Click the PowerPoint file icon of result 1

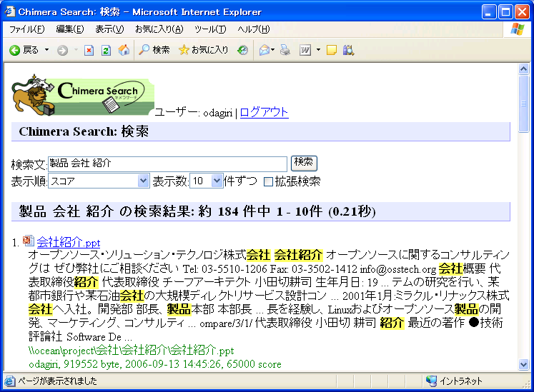tap(29, 241)
